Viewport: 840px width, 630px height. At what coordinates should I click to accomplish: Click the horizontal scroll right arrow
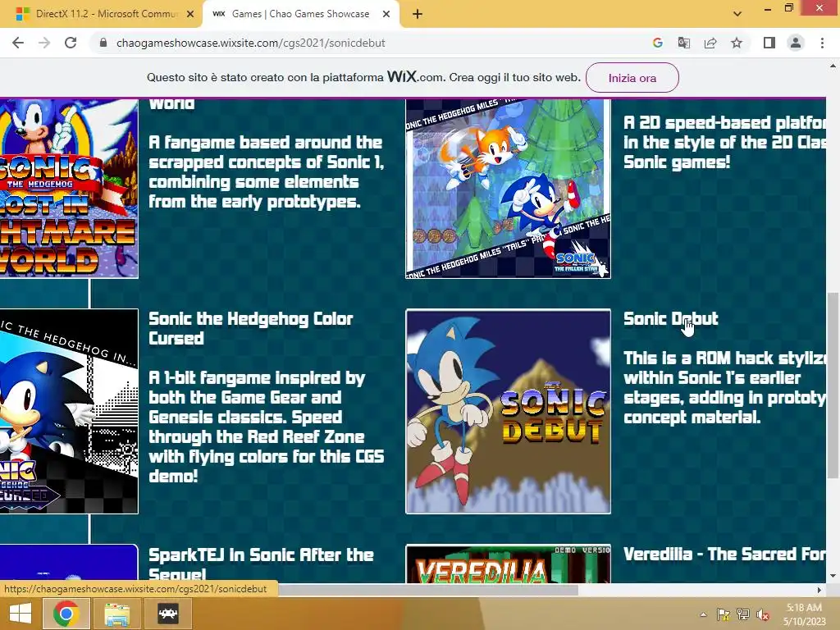tap(819, 590)
